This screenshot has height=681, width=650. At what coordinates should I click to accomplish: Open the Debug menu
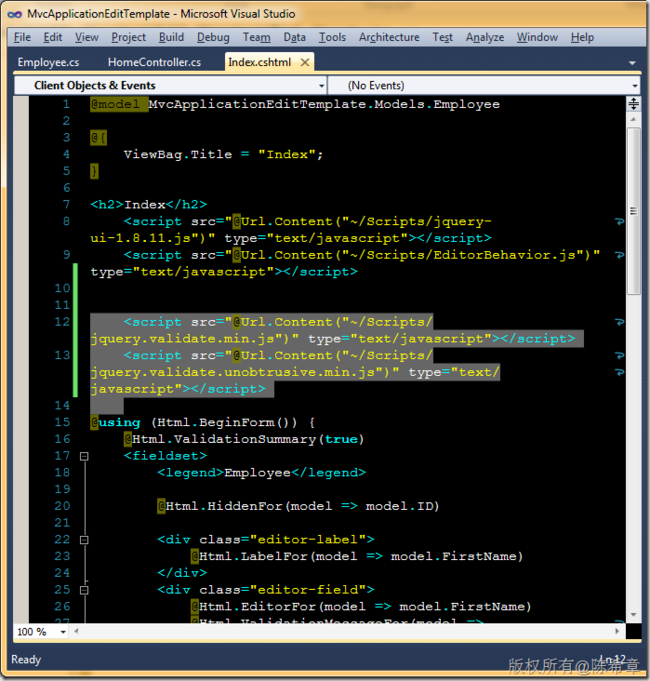point(213,37)
